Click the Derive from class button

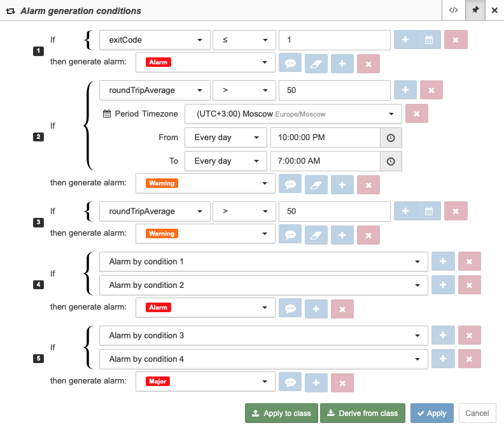click(x=363, y=413)
